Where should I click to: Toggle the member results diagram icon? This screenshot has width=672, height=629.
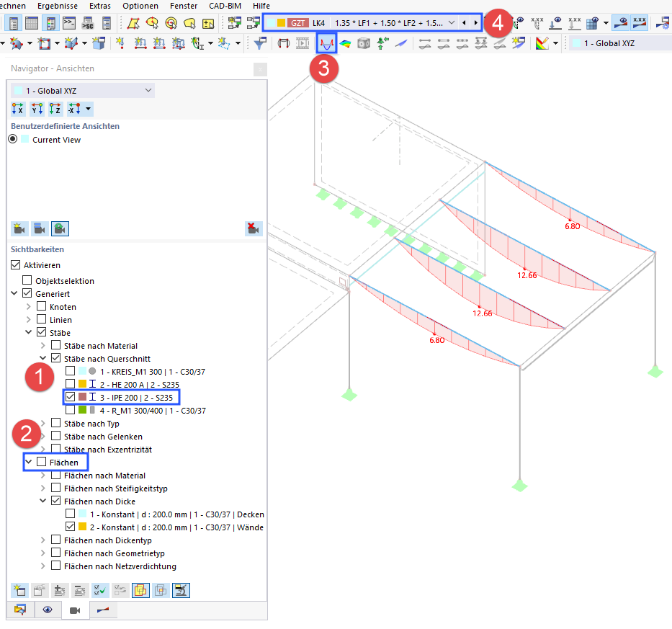pyautogui.click(x=326, y=43)
